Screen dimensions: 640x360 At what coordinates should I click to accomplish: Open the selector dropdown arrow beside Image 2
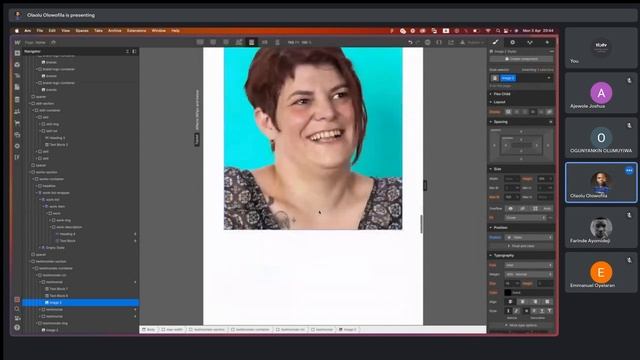pyautogui.click(x=549, y=78)
